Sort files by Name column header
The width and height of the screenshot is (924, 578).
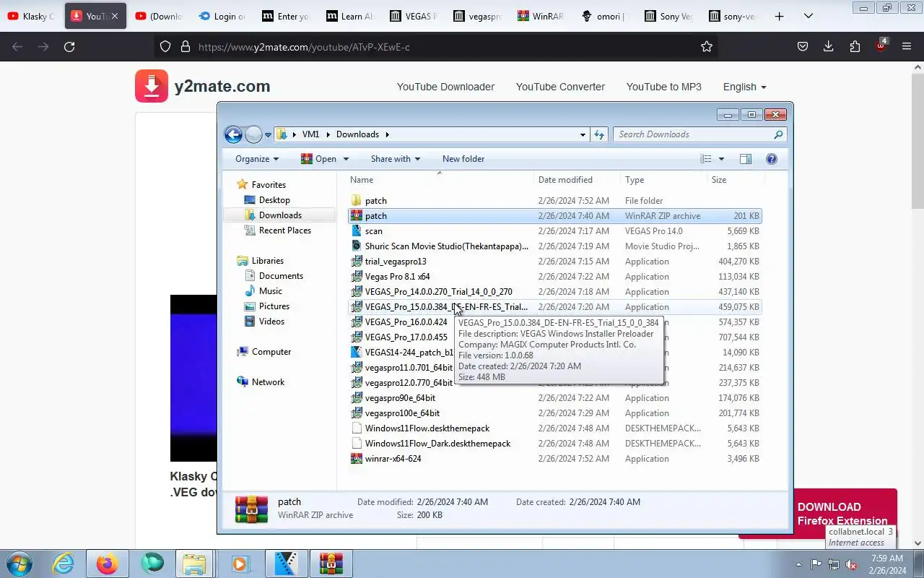(x=440, y=180)
